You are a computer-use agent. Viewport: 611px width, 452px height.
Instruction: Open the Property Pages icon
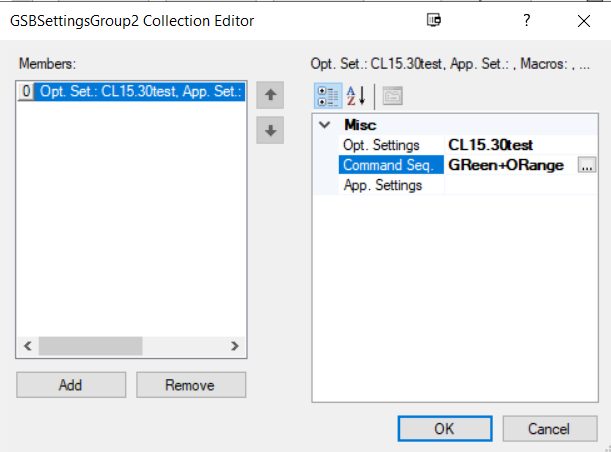click(x=392, y=96)
